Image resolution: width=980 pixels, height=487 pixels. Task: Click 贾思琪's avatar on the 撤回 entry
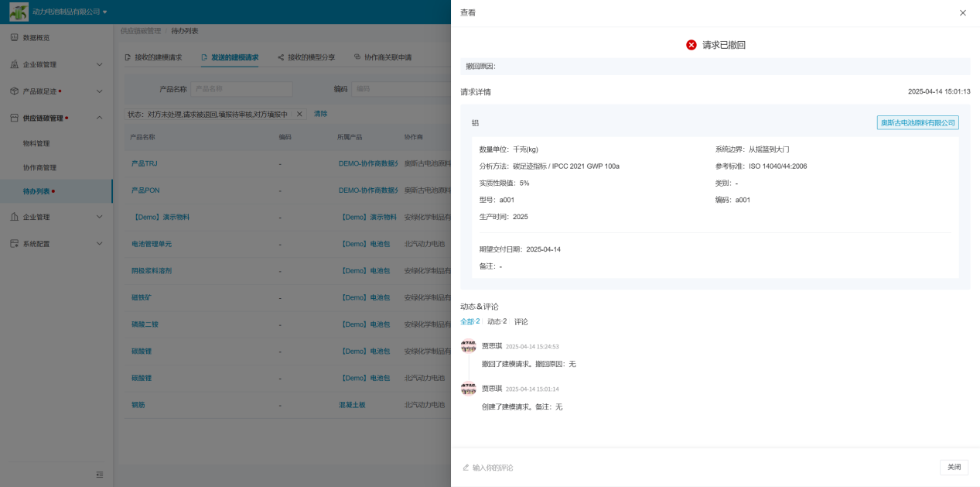[x=468, y=346]
